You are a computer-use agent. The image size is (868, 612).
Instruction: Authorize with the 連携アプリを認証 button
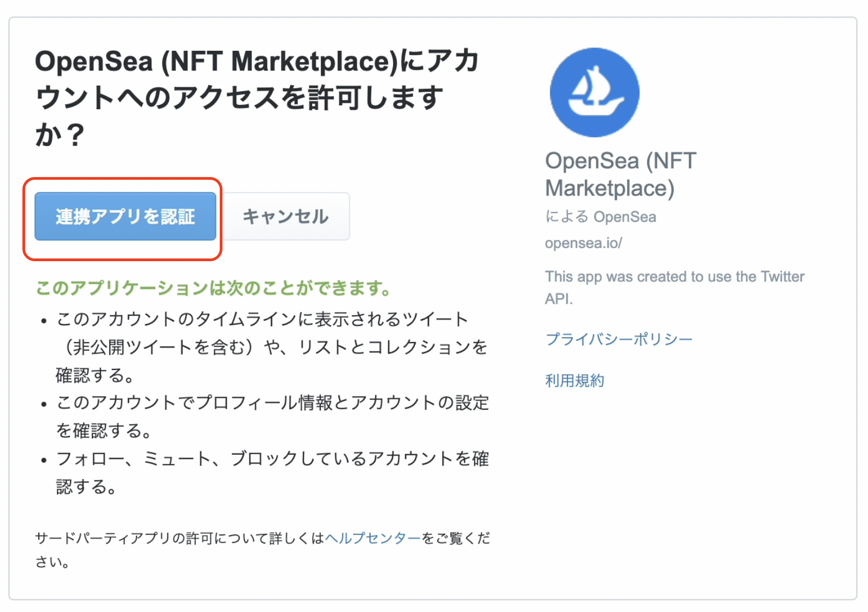[x=125, y=216]
